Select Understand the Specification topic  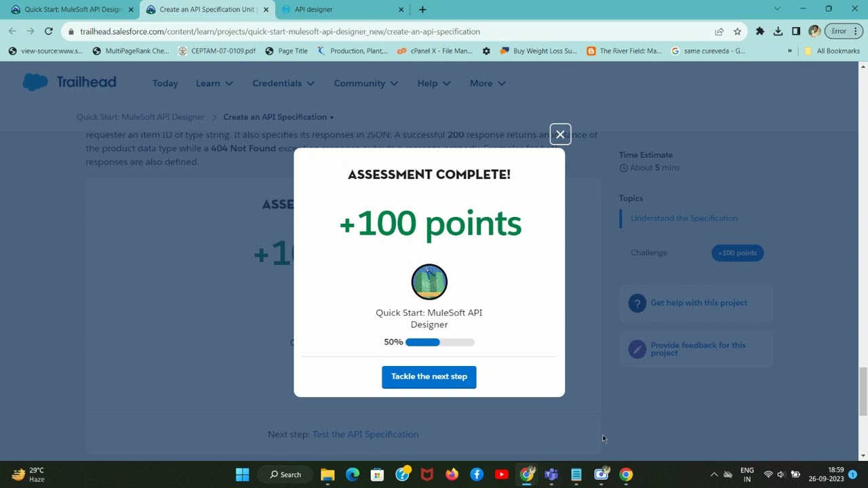click(x=684, y=218)
